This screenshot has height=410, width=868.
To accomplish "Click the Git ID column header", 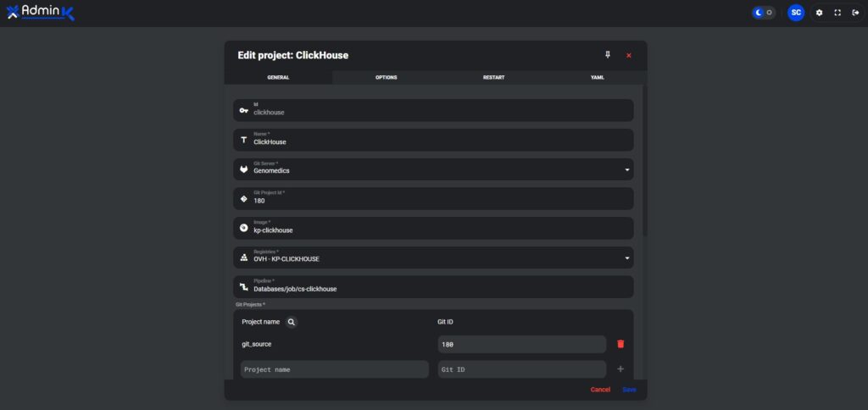I will [x=446, y=321].
